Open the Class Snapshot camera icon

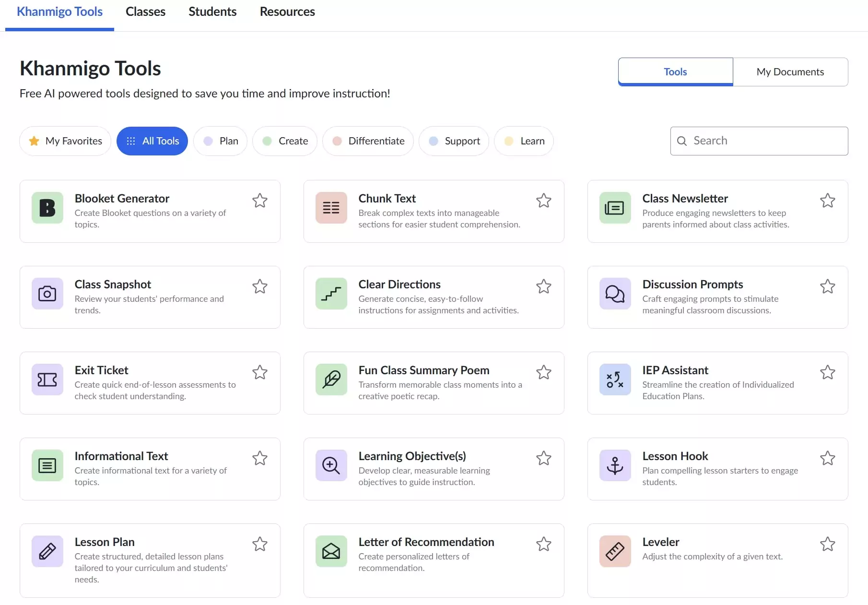pos(47,294)
